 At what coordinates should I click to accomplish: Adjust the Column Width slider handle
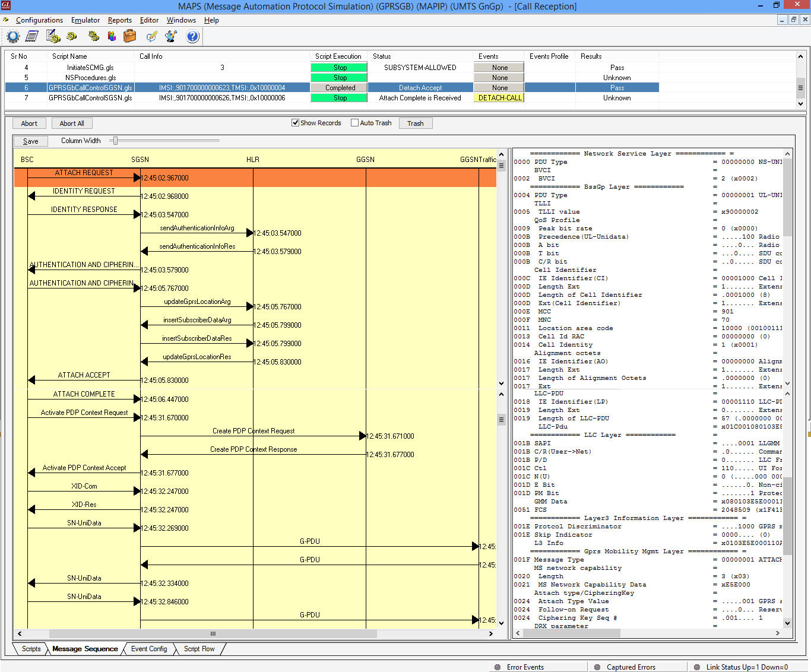click(x=116, y=141)
